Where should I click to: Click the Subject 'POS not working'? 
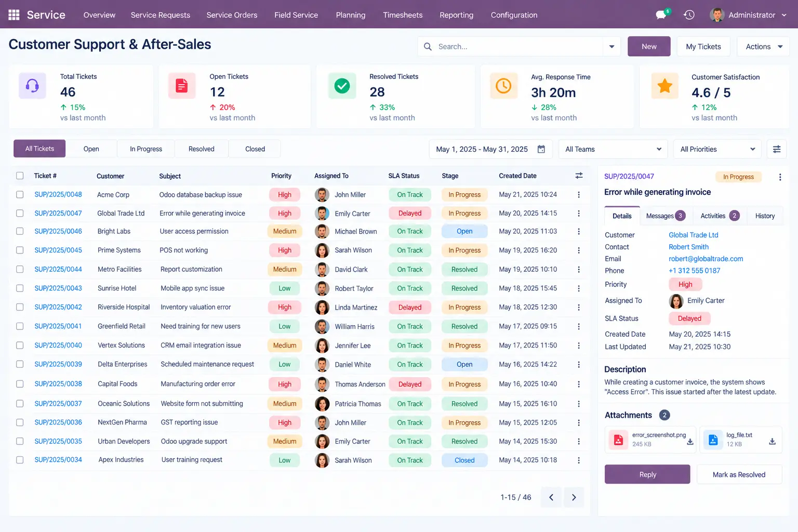[183, 250]
